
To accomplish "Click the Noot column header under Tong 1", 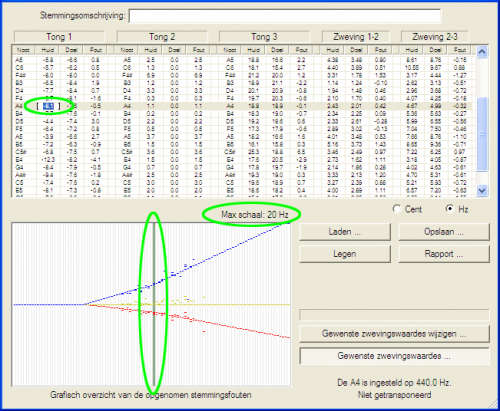I will tap(24, 50).
